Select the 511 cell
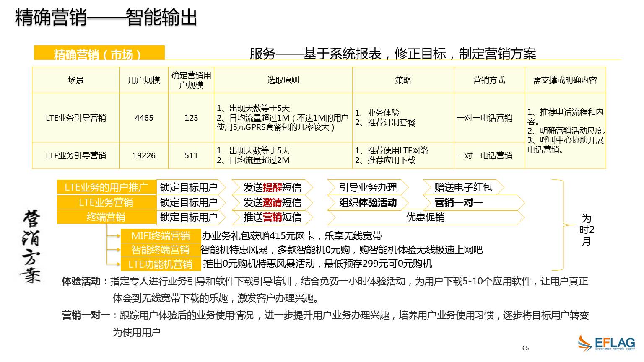Image resolution: width=644 pixels, height=362 pixels. coord(191,155)
